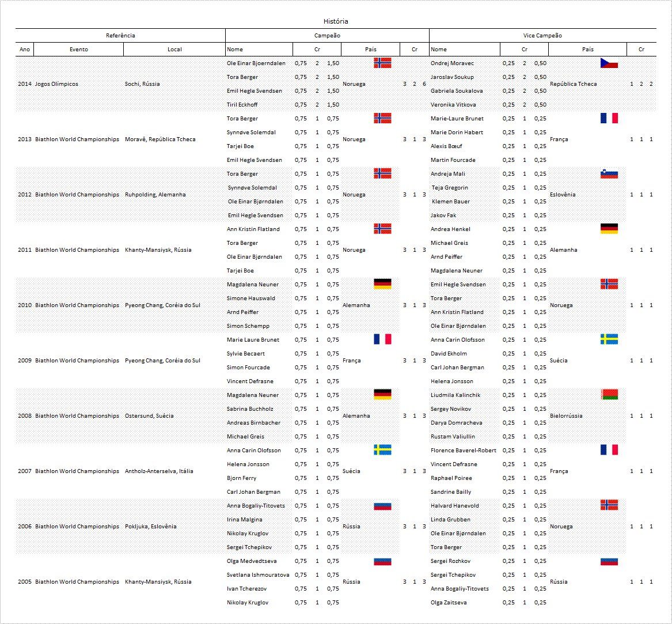Viewport: 672px width, 624px height.
Task: Select the Olga Zaitseva name cell
Action: pyautogui.click(x=448, y=603)
